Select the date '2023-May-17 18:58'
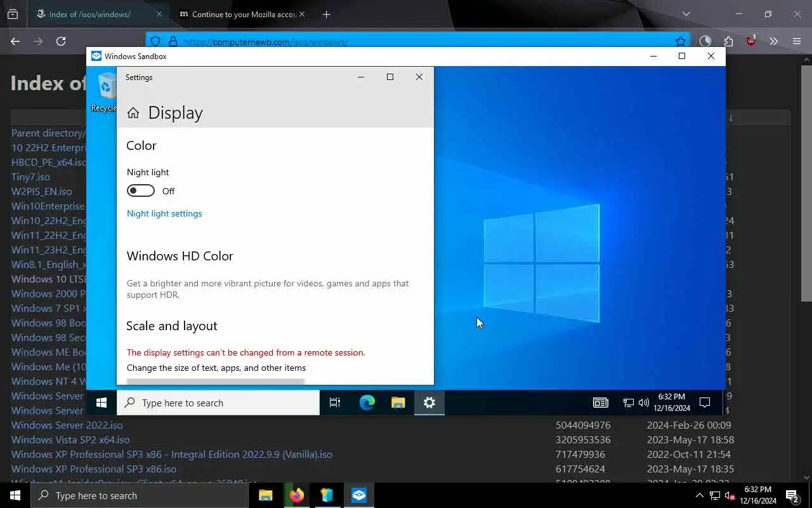 click(690, 439)
